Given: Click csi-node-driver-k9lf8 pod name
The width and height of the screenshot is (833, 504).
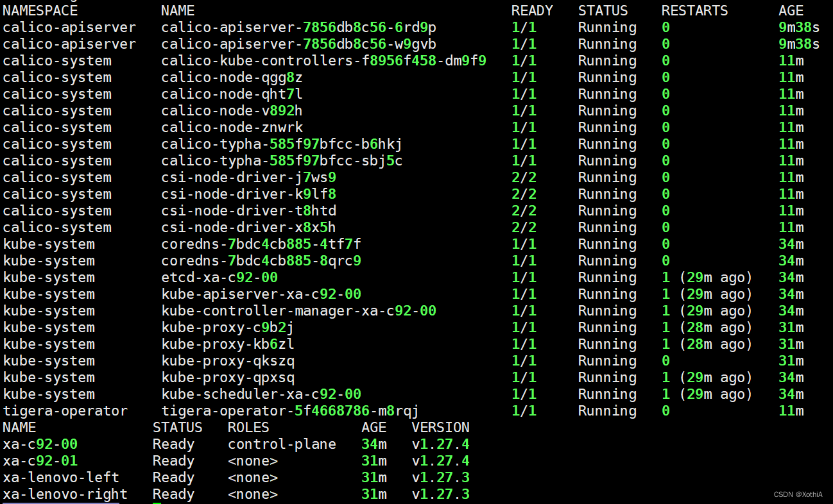Looking at the screenshot, I should pyautogui.click(x=248, y=194).
